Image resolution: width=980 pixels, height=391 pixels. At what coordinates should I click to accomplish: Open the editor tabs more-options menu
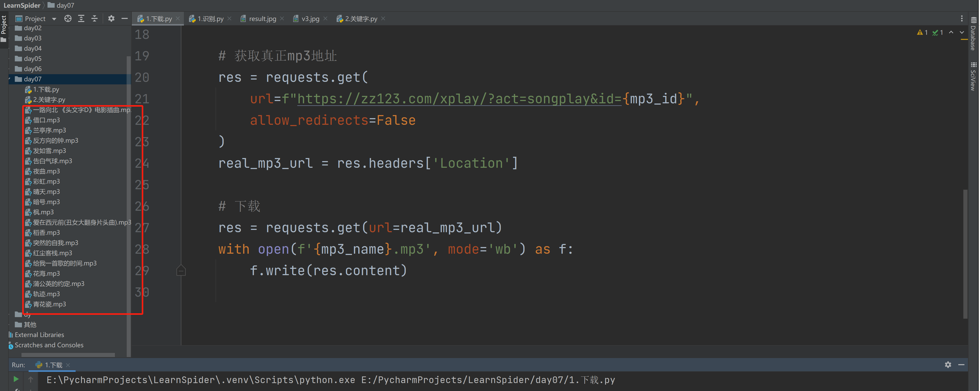(962, 18)
